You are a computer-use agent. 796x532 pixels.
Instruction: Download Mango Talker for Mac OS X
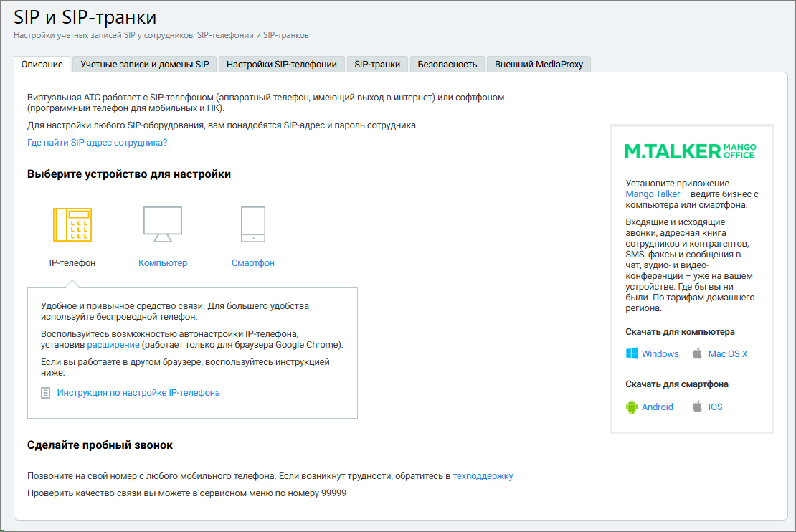pyautogui.click(x=728, y=353)
